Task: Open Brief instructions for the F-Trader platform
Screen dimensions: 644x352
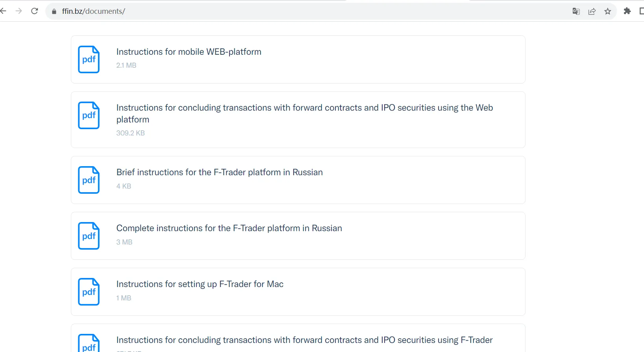Action: (x=220, y=172)
